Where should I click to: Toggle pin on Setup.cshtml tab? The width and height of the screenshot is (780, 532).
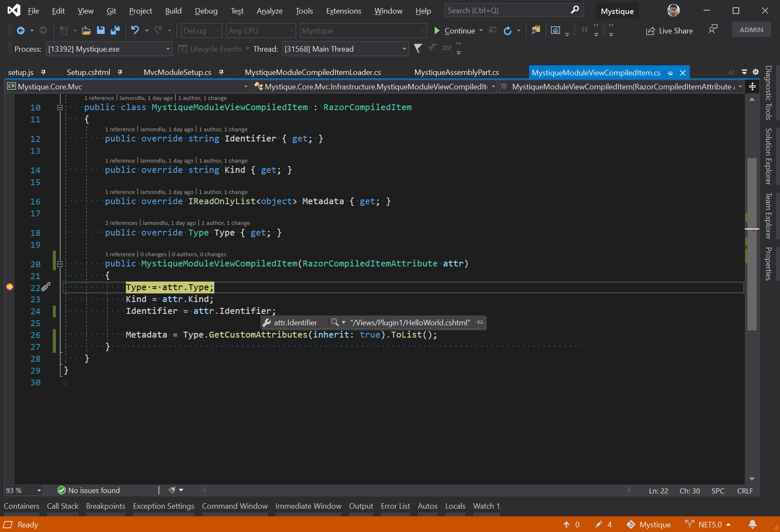(x=120, y=72)
